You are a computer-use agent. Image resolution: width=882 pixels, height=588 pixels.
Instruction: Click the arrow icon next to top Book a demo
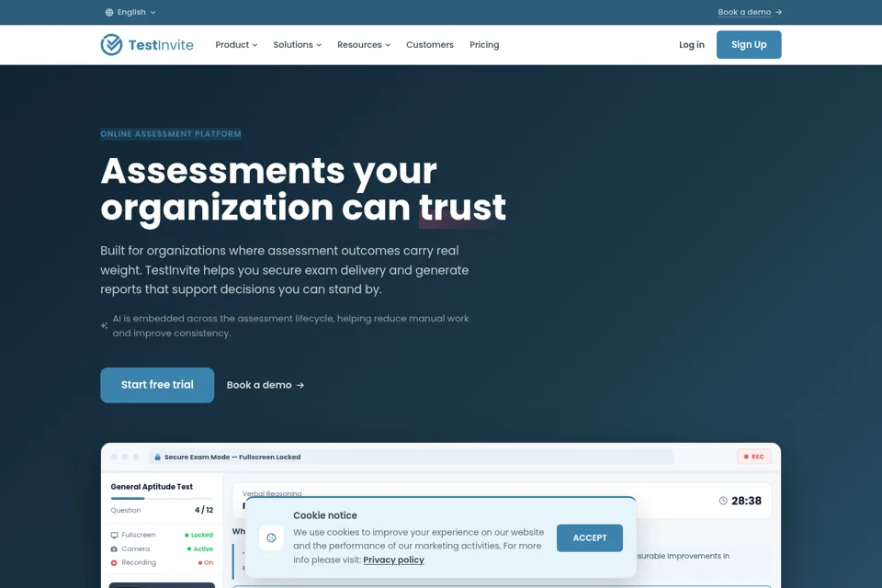(778, 12)
